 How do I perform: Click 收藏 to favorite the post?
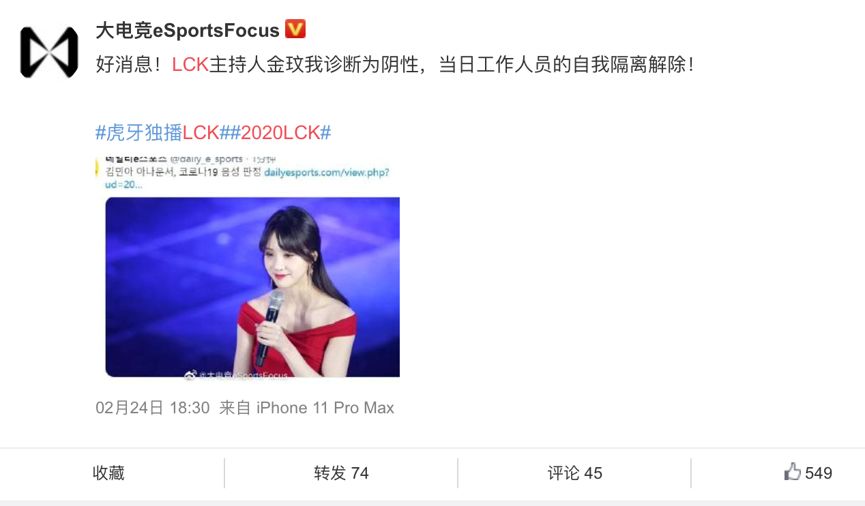tap(109, 473)
